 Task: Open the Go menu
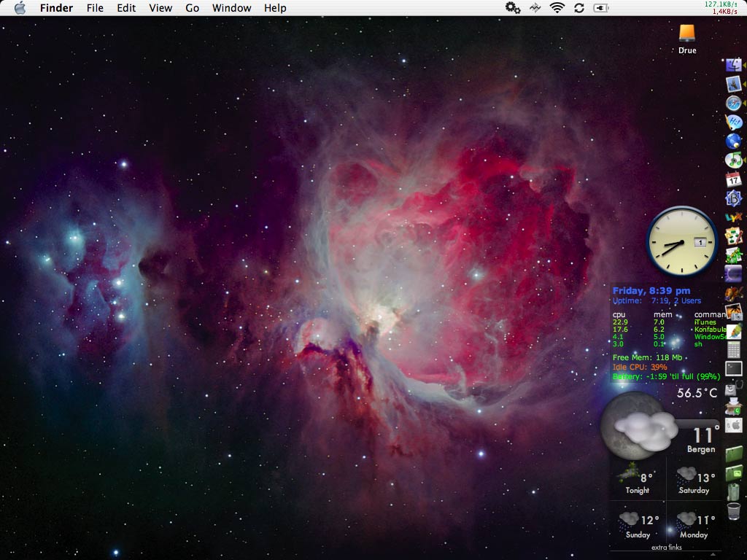tap(192, 8)
